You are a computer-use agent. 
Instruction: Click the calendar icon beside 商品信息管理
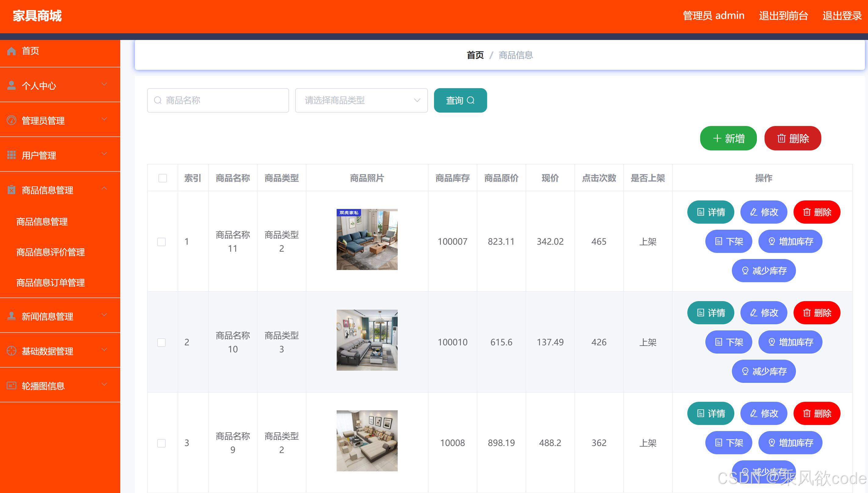click(11, 190)
